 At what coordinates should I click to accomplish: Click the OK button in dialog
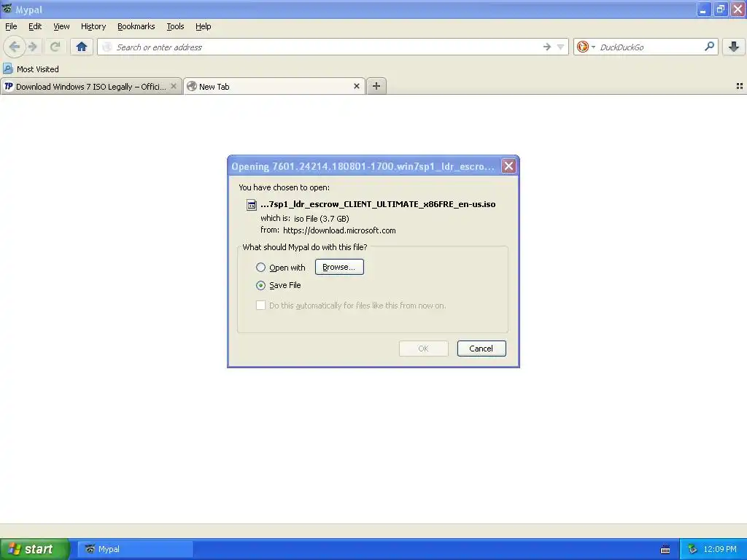tap(424, 349)
